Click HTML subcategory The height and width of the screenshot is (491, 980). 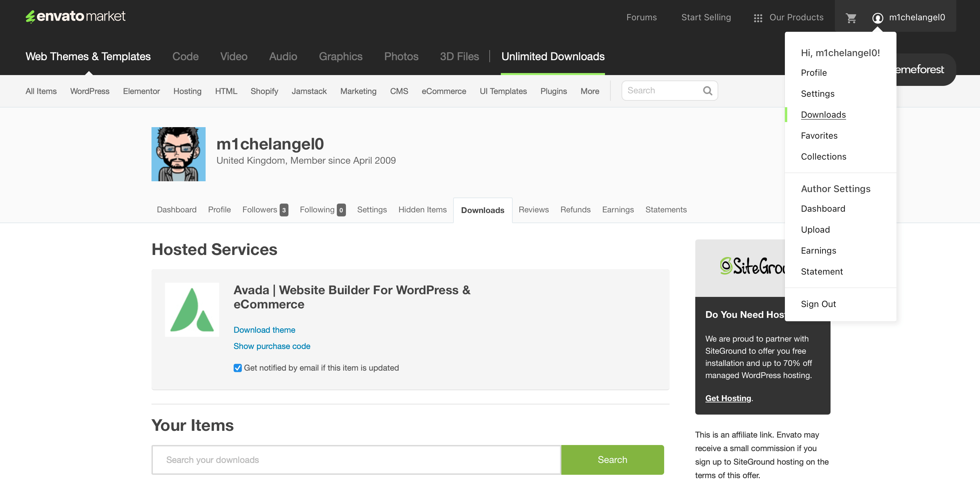[226, 91]
